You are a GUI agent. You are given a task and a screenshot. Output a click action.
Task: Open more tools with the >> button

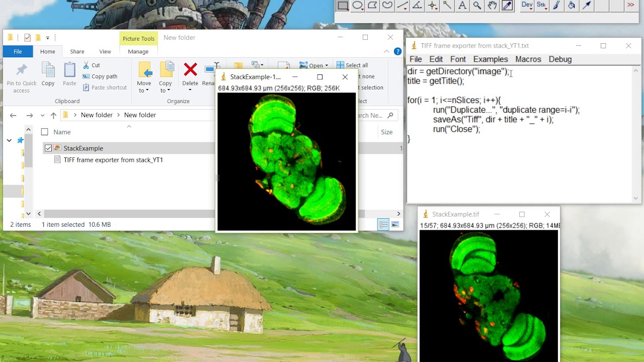pos(631,5)
